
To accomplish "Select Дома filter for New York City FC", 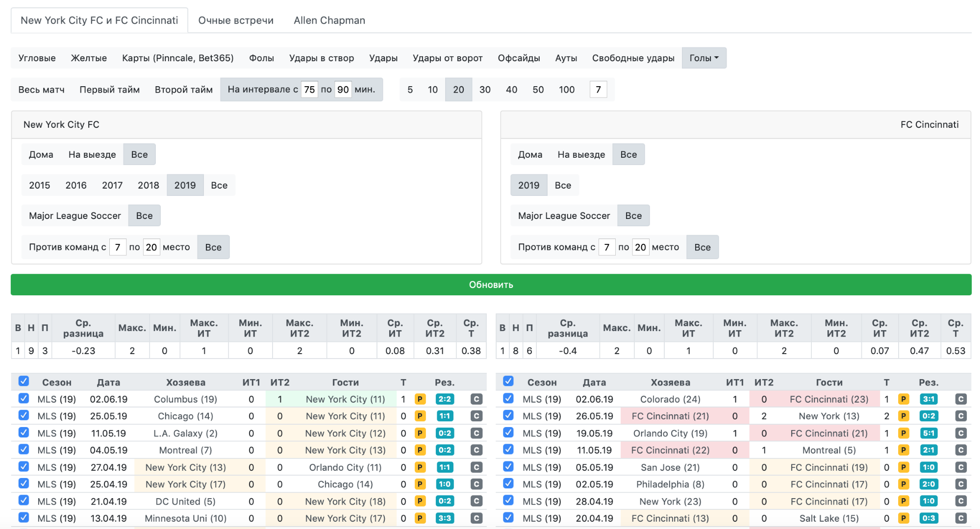I will tap(41, 154).
